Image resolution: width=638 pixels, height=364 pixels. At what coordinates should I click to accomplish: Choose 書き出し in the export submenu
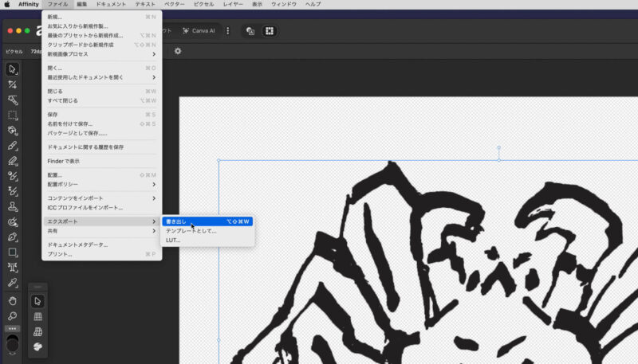[207, 221]
